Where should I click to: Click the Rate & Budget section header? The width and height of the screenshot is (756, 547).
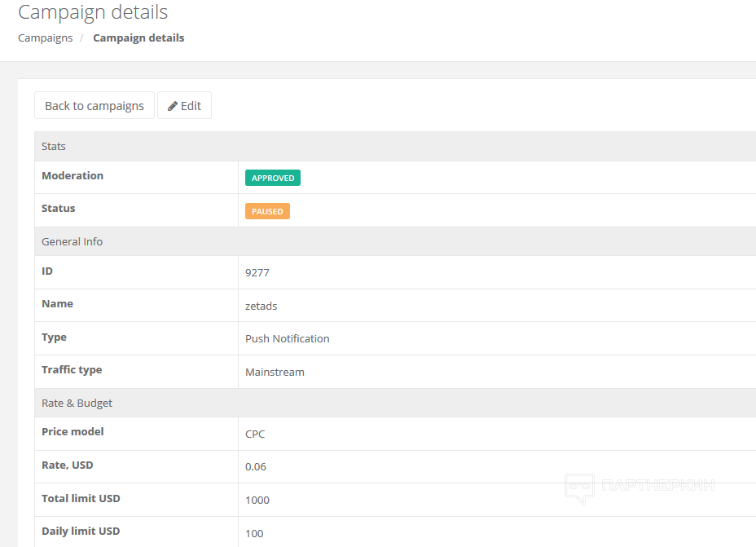click(x=77, y=403)
